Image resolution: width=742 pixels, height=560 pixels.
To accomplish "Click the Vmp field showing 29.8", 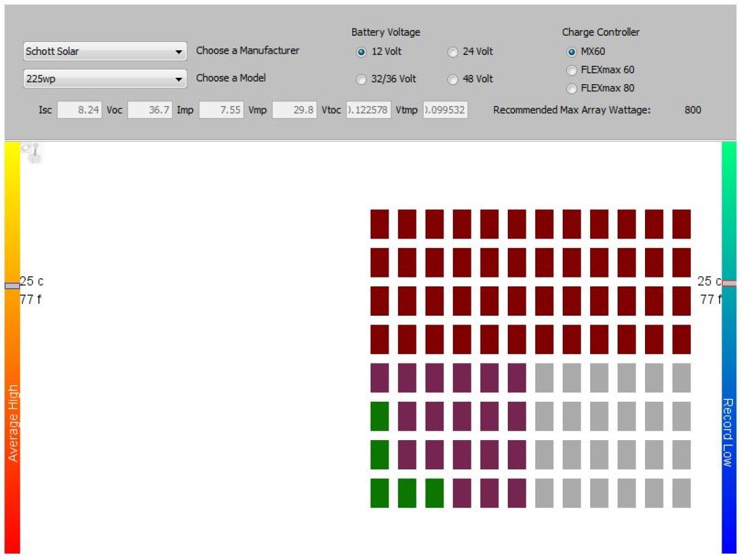I will 293,110.
